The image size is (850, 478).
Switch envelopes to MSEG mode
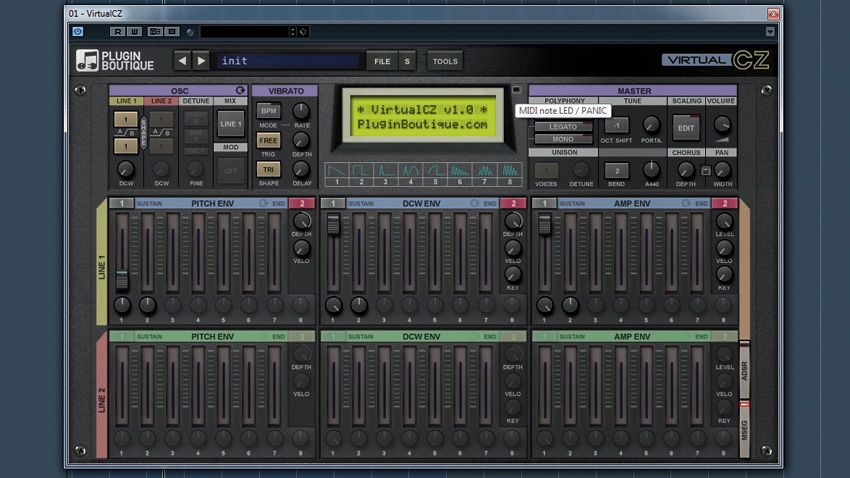click(745, 430)
